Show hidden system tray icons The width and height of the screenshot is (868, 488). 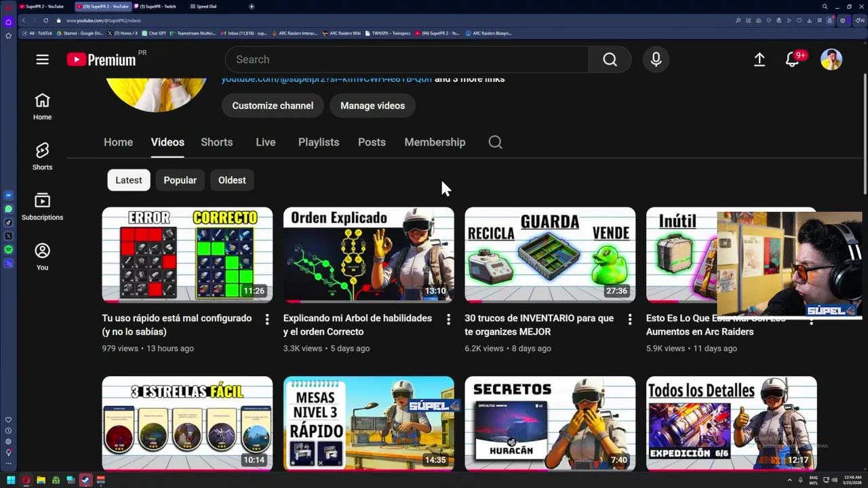click(789, 480)
